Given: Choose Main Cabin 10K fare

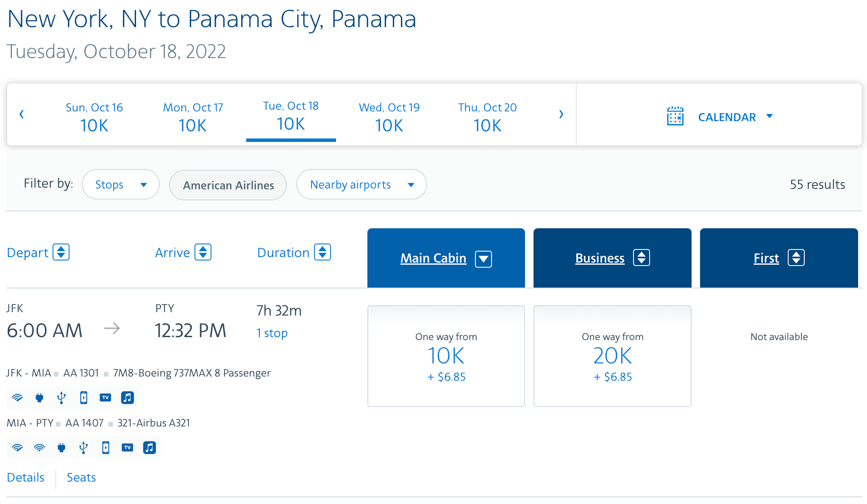Looking at the screenshot, I should point(446,356).
